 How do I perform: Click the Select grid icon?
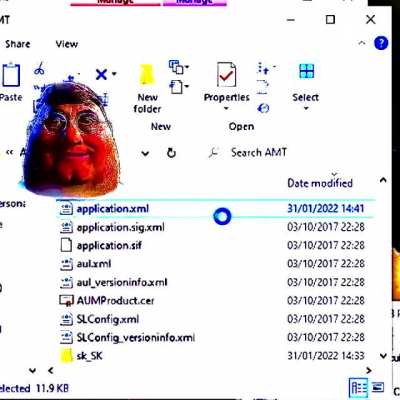(x=306, y=71)
